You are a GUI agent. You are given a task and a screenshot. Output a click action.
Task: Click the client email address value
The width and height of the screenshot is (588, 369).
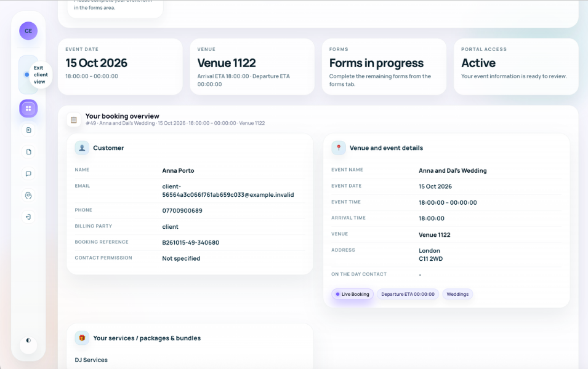click(228, 191)
